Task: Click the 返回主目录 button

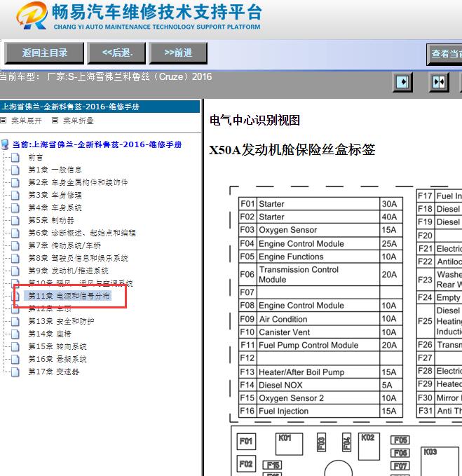Action: point(44,53)
